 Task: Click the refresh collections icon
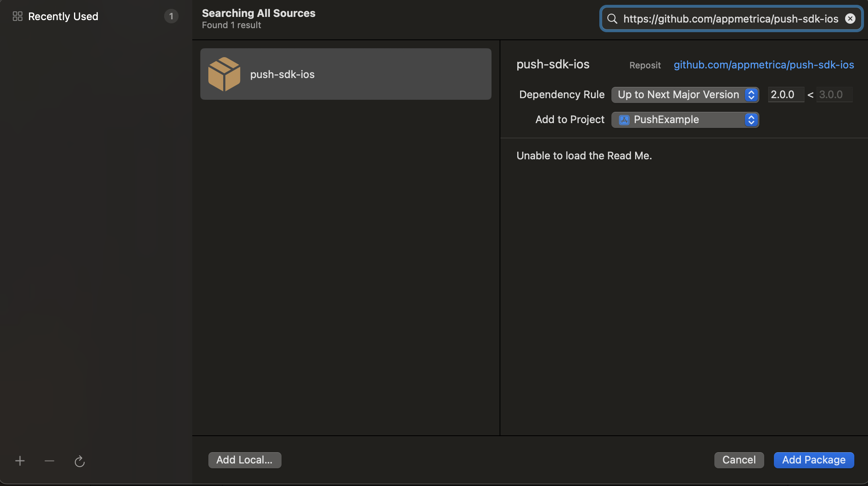[80, 461]
